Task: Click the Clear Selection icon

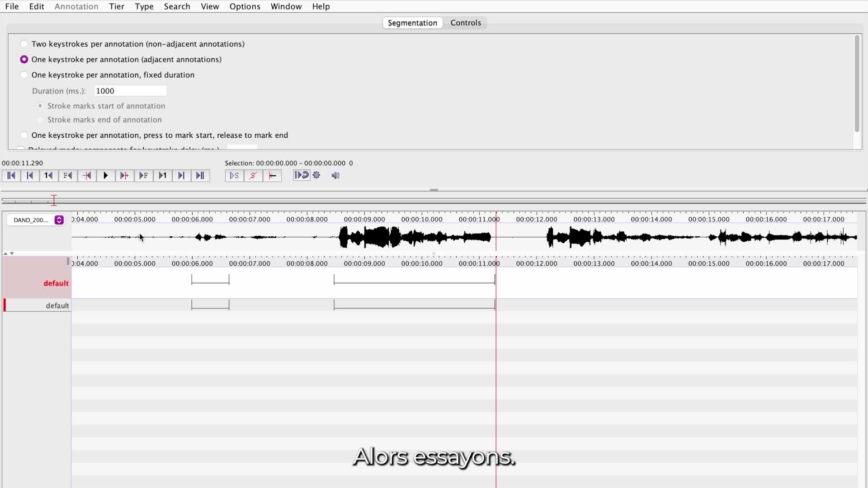Action: pyautogui.click(x=253, y=175)
